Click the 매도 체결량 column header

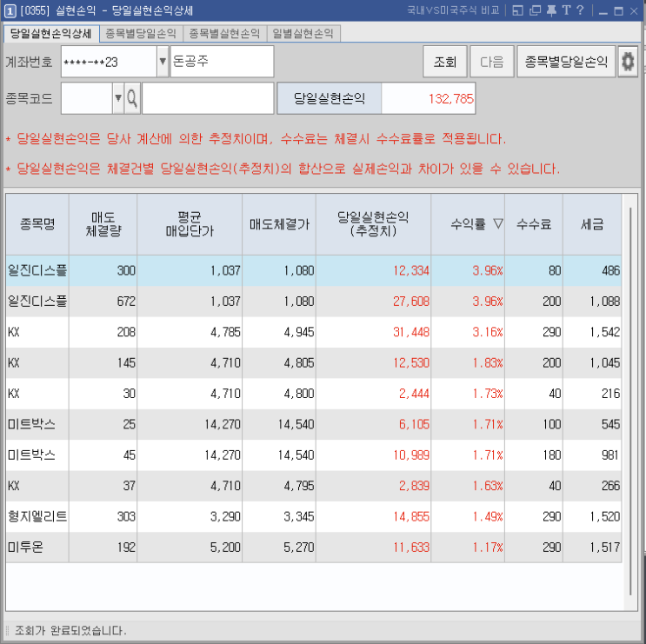pos(103,224)
